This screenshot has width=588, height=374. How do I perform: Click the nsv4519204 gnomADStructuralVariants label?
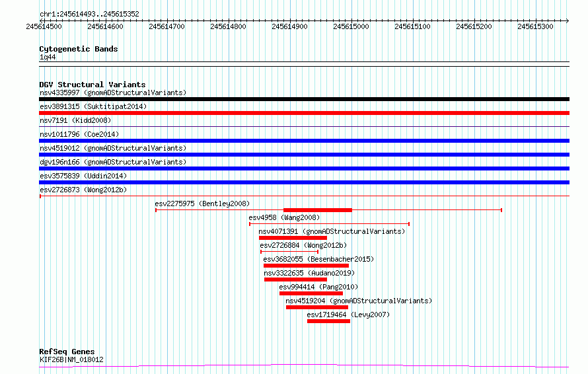(359, 301)
